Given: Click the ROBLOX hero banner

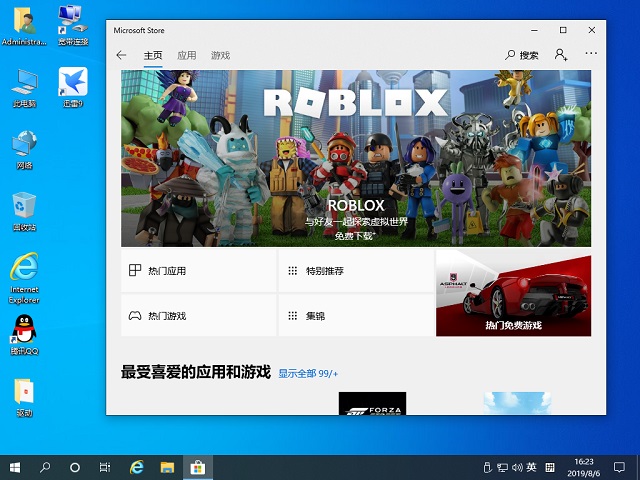Looking at the screenshot, I should (356, 158).
